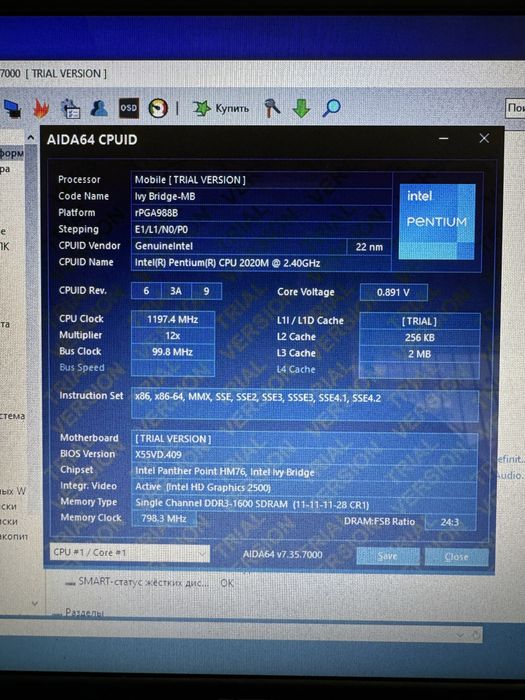Open the monitor diagnostics toolbar icon

click(x=11, y=109)
